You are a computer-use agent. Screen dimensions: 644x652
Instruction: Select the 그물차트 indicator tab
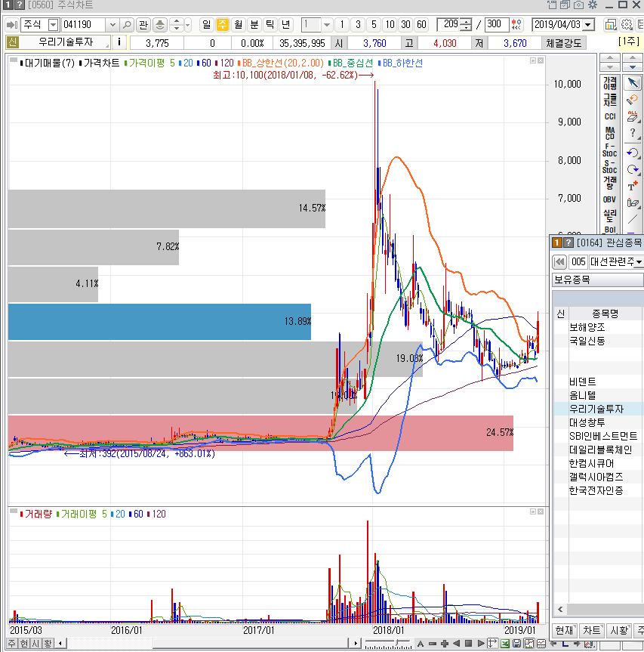tap(610, 100)
